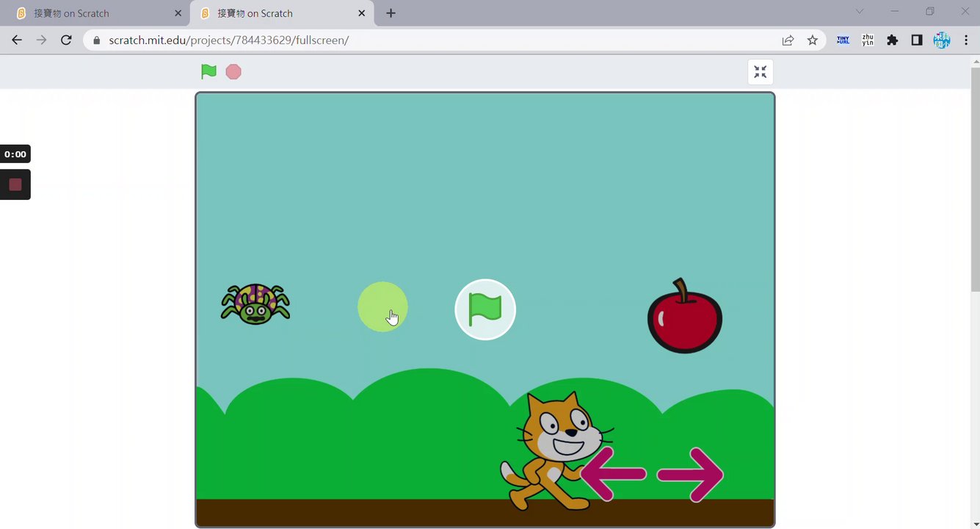
Task: Close the first 接寶物 on Scratch tab
Action: (178, 13)
